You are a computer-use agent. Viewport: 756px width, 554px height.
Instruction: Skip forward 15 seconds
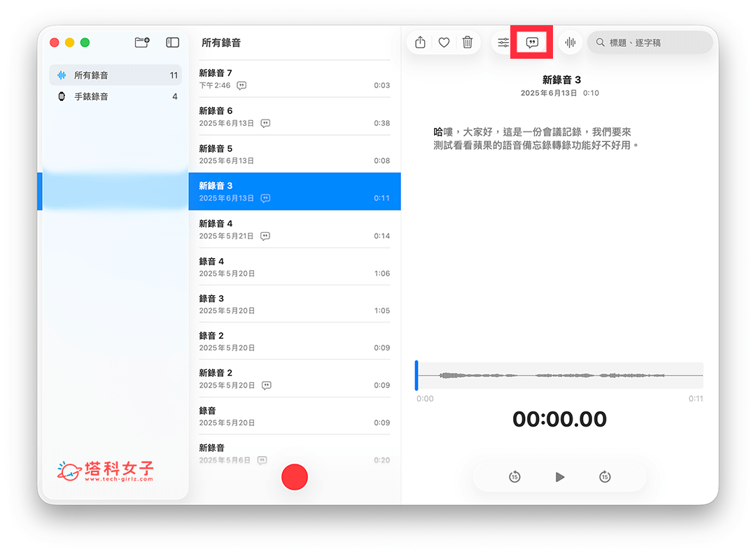pyautogui.click(x=605, y=476)
